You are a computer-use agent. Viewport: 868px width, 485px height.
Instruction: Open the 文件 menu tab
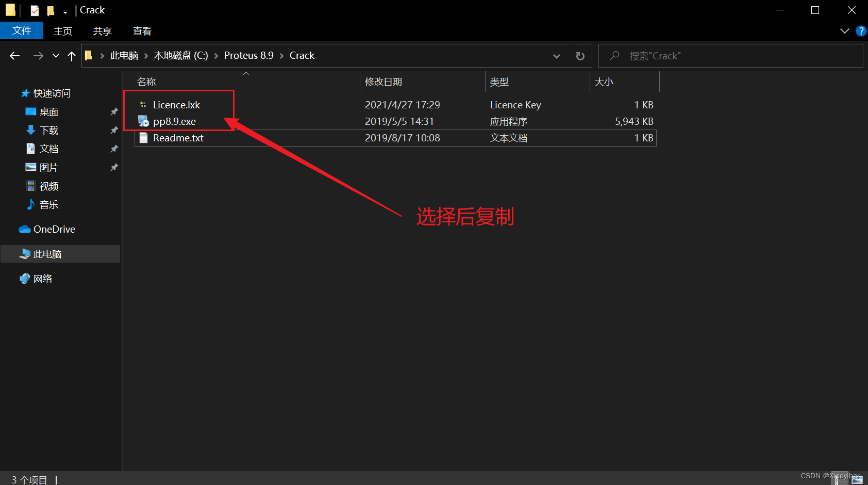[x=22, y=31]
